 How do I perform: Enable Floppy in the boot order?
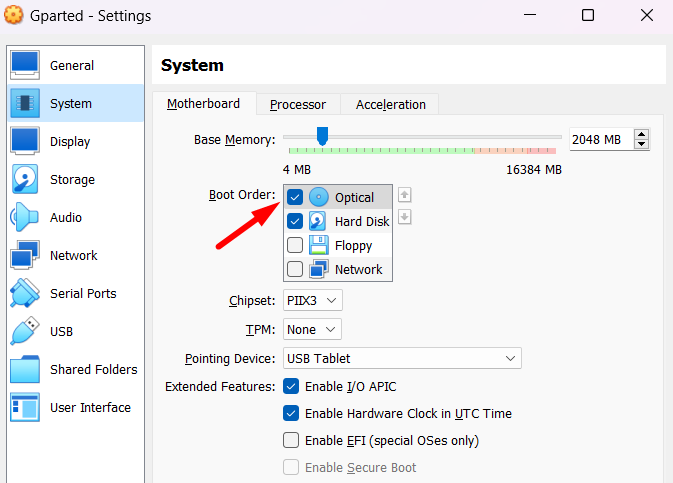[x=295, y=245]
